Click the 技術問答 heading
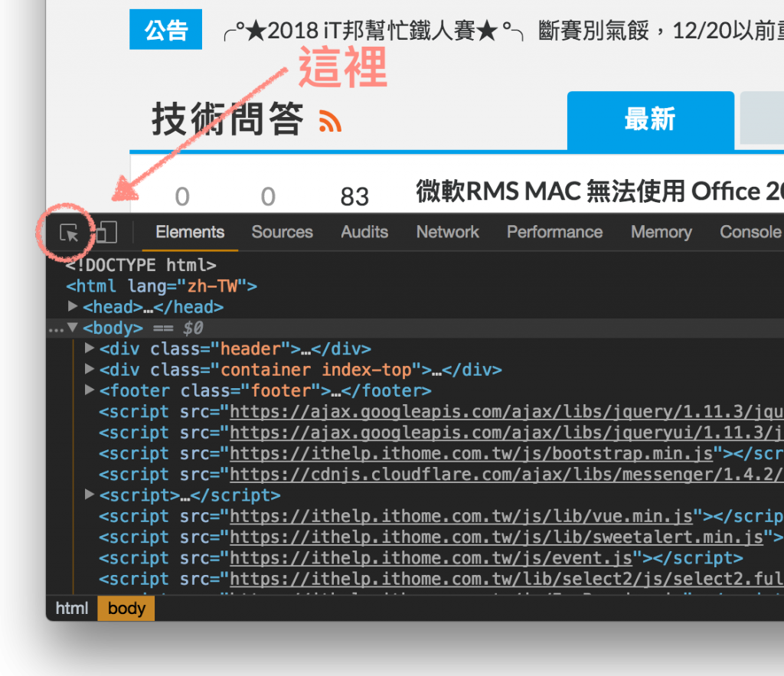This screenshot has width=784, height=676. 227,119
